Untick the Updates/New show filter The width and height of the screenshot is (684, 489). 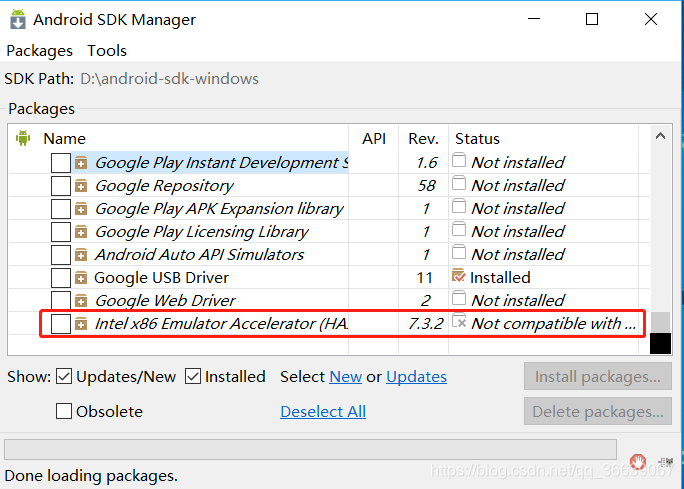point(64,376)
